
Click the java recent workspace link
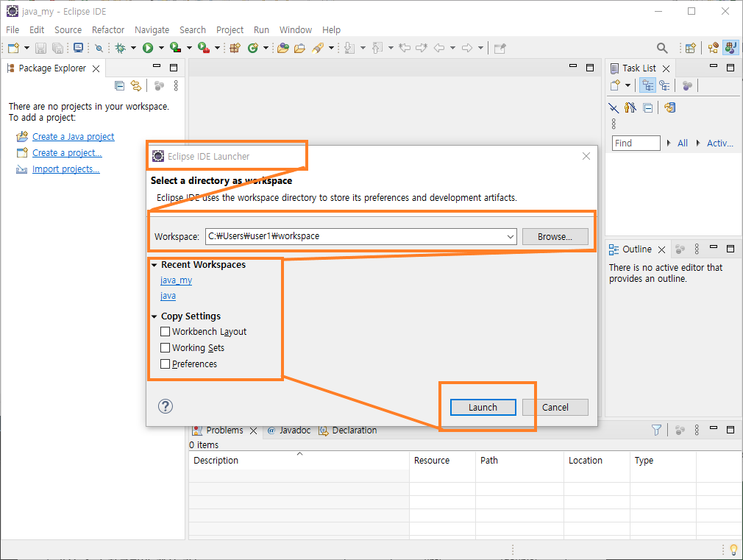168,296
